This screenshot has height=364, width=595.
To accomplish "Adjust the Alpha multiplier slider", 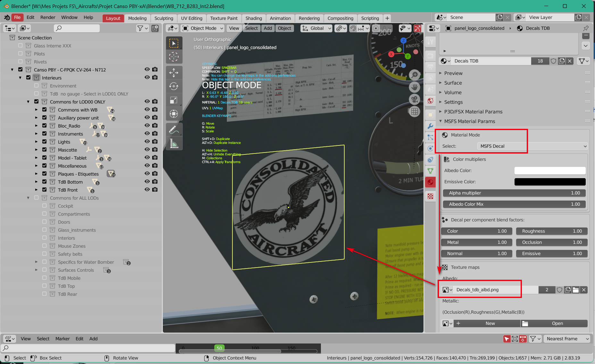I will [514, 193].
